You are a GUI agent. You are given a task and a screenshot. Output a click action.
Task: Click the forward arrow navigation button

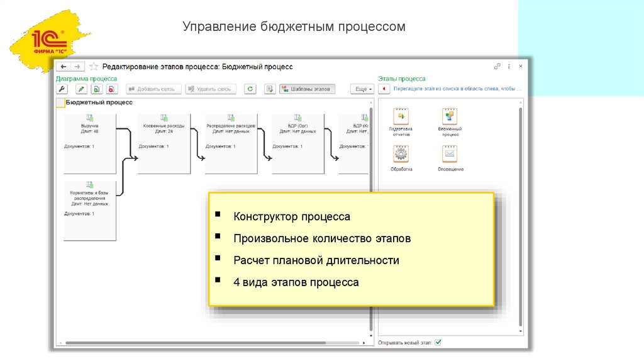click(77, 67)
